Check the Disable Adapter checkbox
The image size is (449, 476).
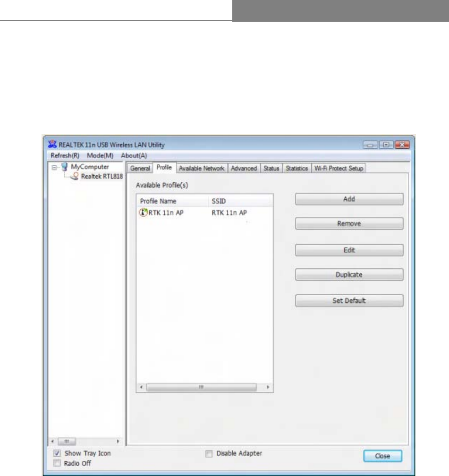(209, 453)
